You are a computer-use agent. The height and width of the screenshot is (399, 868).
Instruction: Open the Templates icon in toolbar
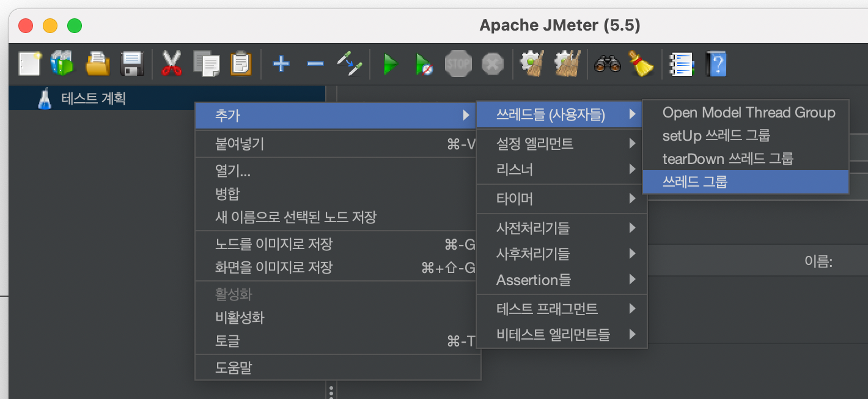pos(62,63)
